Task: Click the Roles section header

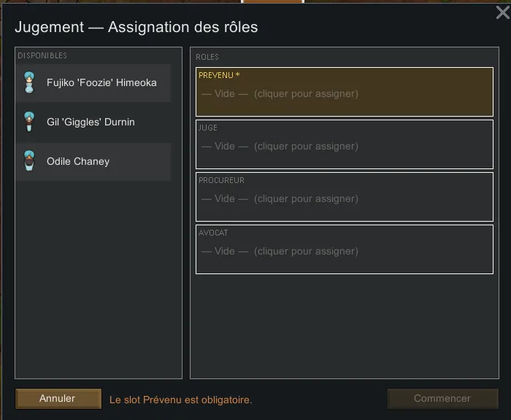Action: pos(207,57)
